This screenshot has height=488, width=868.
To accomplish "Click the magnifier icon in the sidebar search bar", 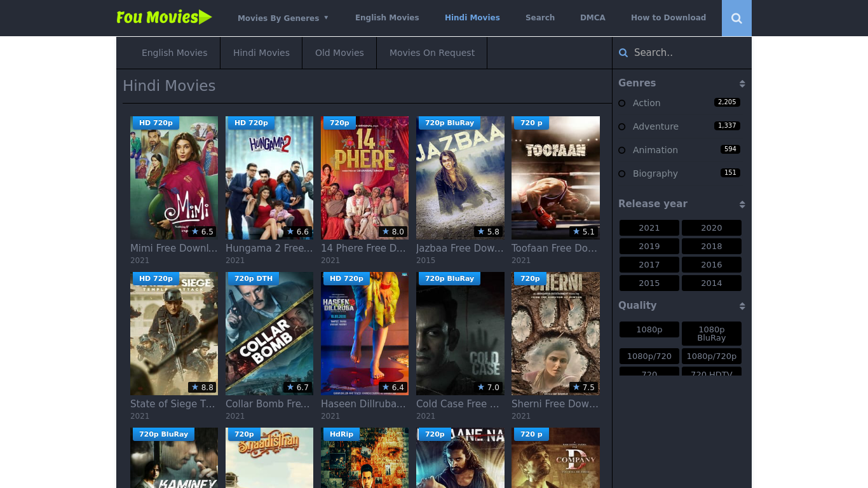I will [x=623, y=53].
